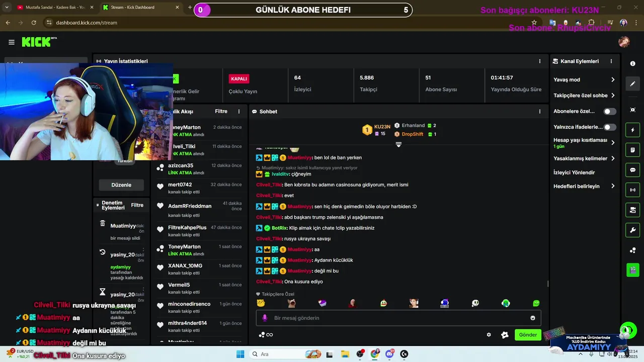Click the multistream layout sidebar icon
The width and height of the screenshot is (644, 362).
(633, 210)
